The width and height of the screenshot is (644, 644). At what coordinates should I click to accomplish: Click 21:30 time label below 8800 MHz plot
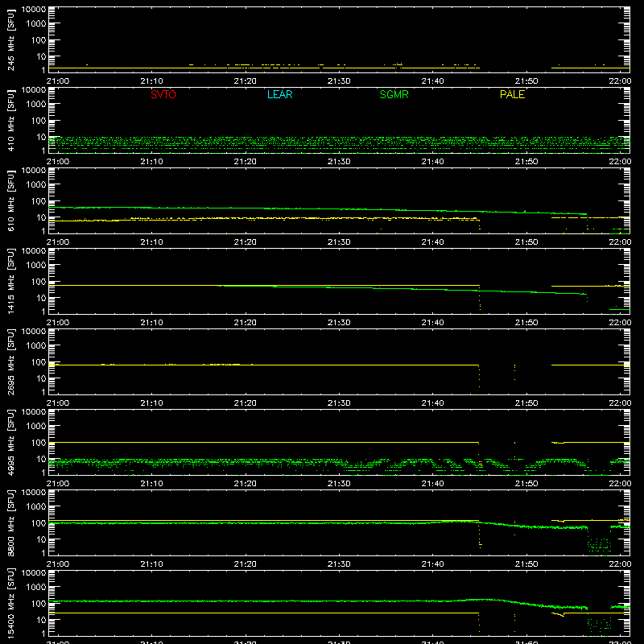coord(339,564)
